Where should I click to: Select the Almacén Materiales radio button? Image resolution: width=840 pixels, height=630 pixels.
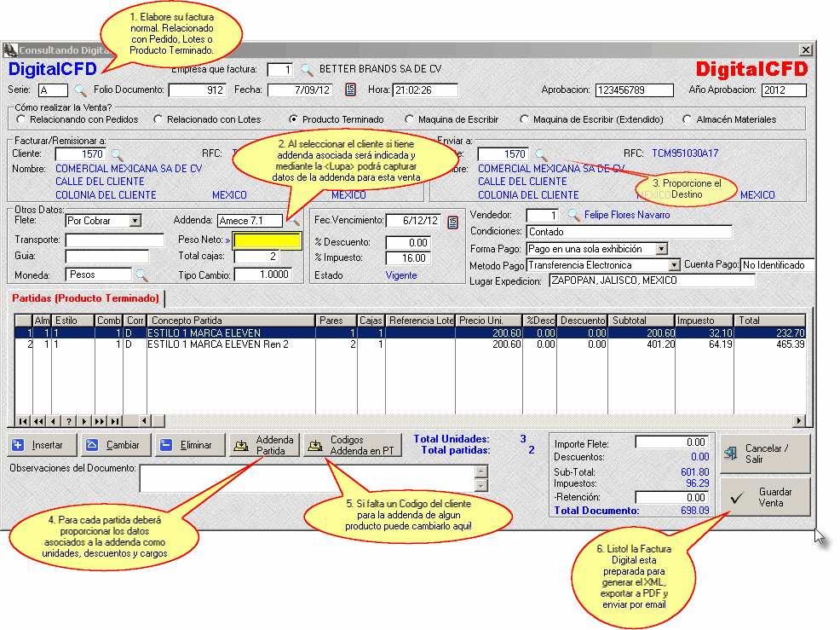tap(688, 119)
